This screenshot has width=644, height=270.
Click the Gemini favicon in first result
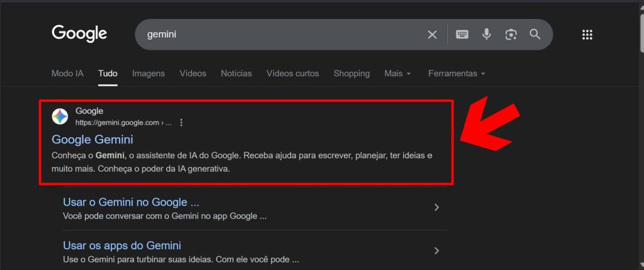click(60, 116)
